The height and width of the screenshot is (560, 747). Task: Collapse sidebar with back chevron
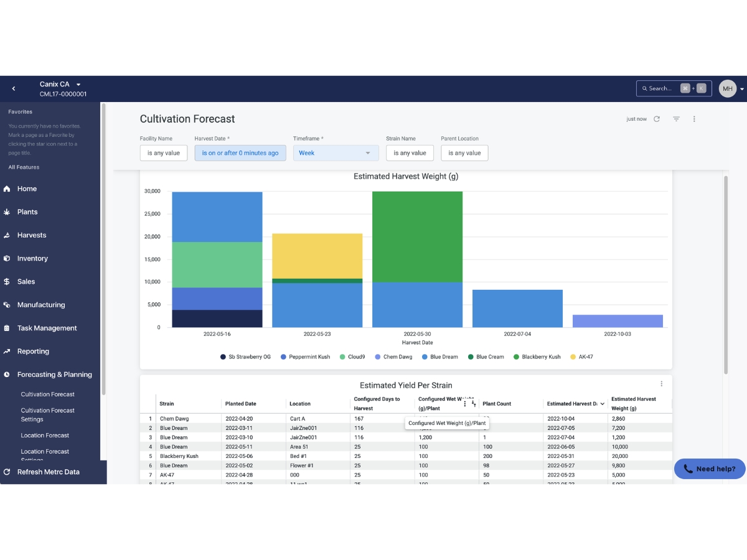14,89
